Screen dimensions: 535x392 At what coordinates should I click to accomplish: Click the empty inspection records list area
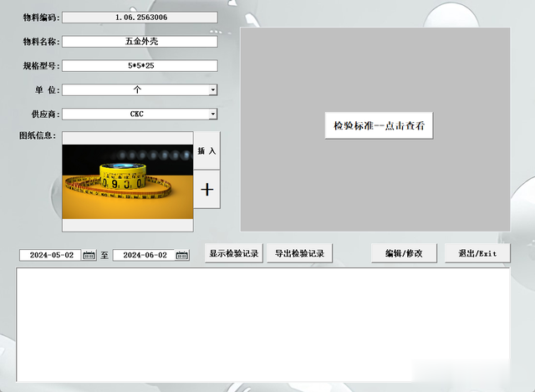click(x=262, y=324)
